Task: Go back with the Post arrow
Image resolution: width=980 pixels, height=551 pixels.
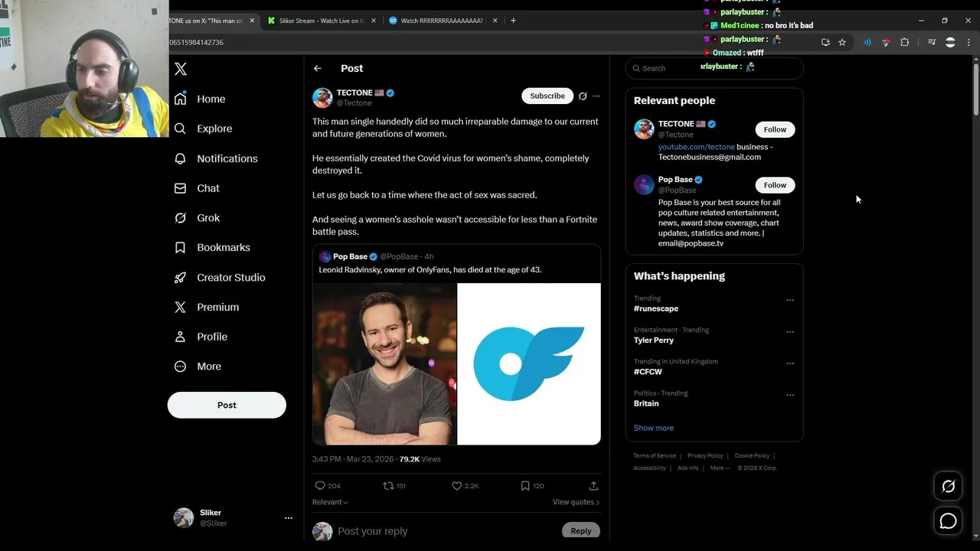Action: tap(318, 69)
